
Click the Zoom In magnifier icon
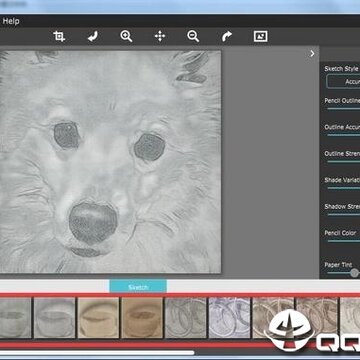[126, 36]
